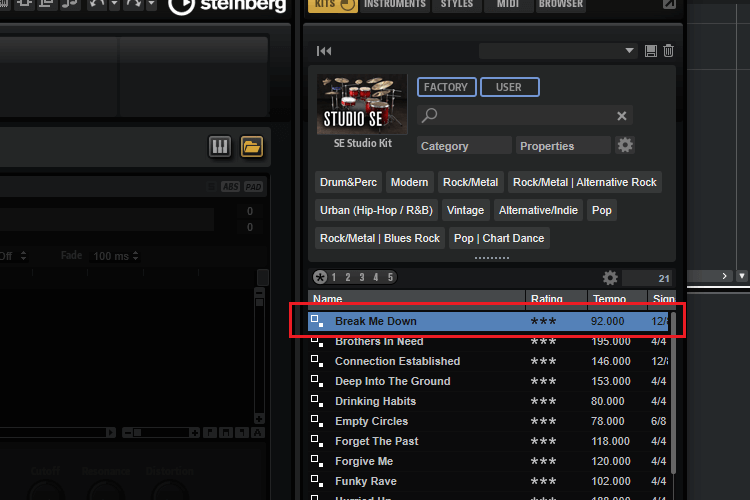Sort the list by the Name column

tap(417, 299)
